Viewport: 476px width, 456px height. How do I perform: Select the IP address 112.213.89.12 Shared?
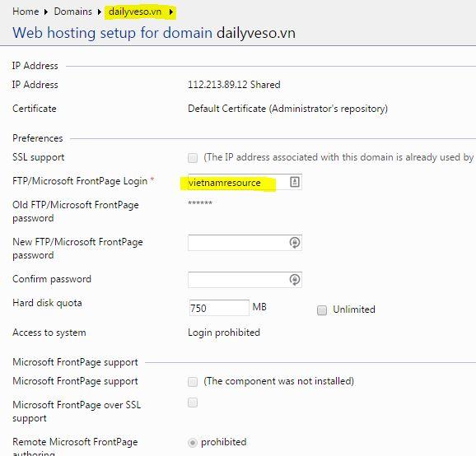point(234,85)
